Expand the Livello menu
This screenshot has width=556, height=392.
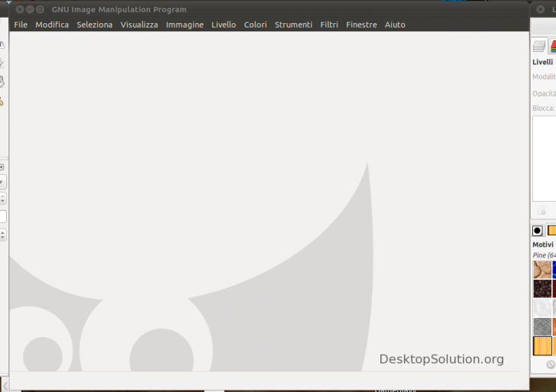[x=224, y=24]
